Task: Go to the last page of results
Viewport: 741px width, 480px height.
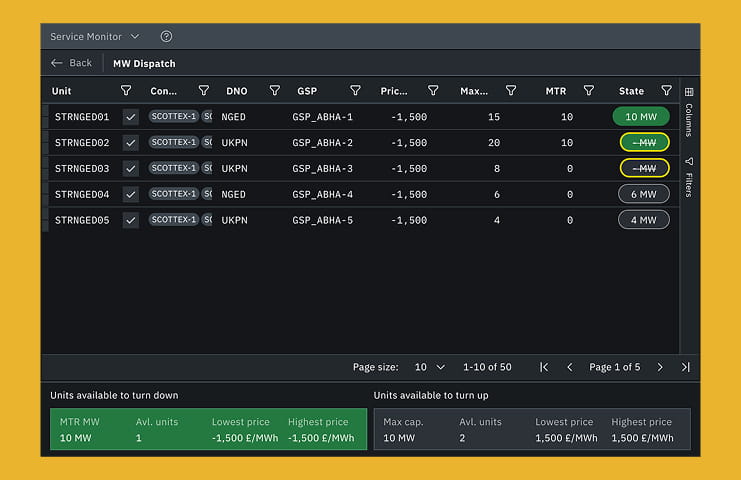Action: click(x=685, y=367)
